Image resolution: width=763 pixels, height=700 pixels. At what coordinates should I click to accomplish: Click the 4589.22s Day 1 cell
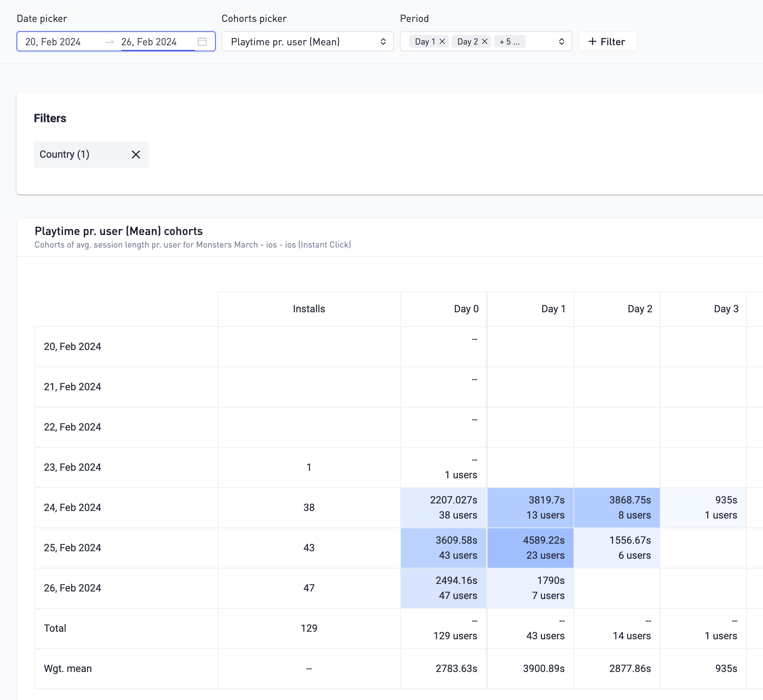(530, 548)
